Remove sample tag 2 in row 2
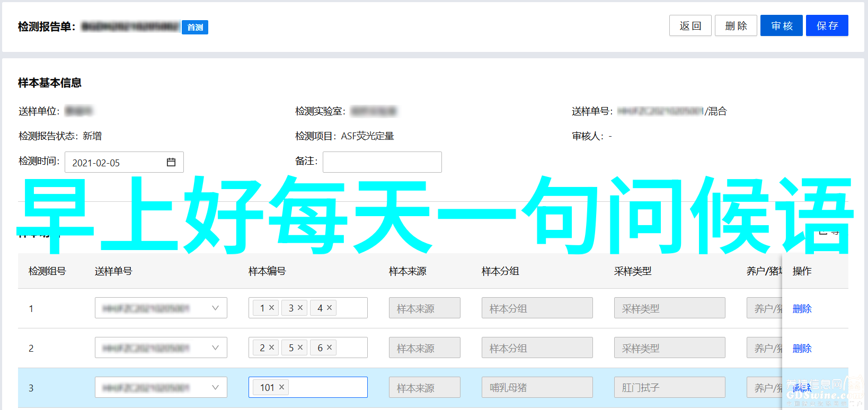 pyautogui.click(x=271, y=347)
